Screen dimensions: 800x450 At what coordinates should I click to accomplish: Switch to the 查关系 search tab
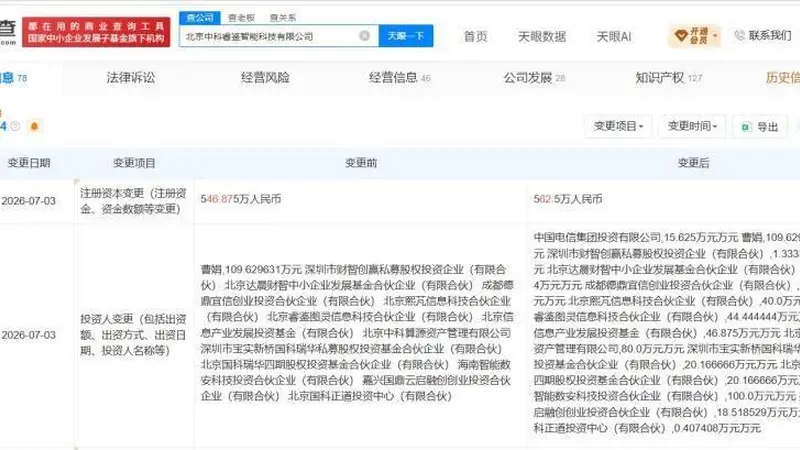[283, 18]
